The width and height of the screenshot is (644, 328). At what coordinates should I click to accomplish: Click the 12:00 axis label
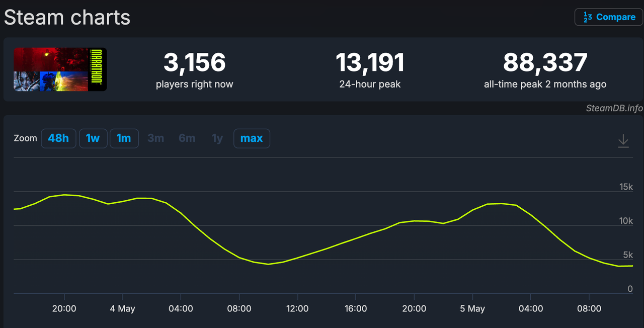point(297,308)
